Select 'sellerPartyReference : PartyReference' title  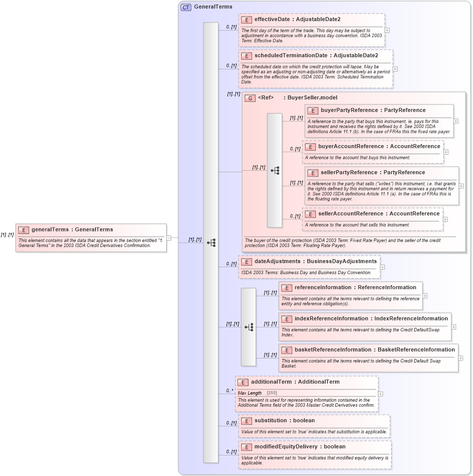click(x=373, y=172)
